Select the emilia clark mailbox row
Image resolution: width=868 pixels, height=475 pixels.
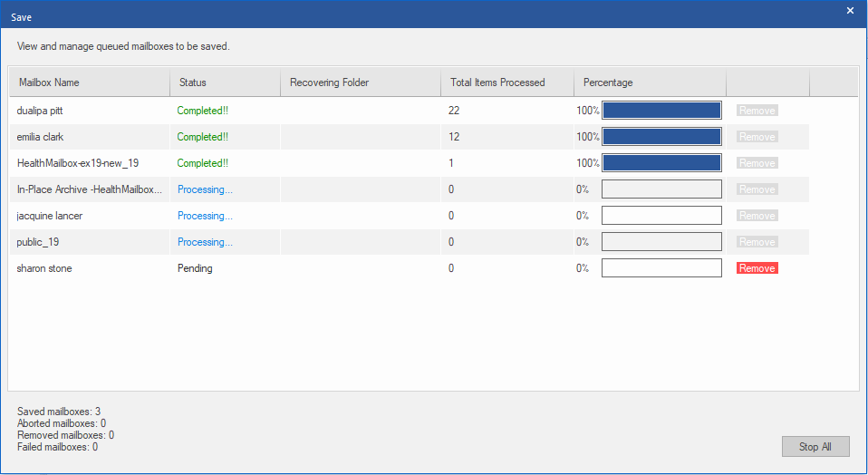pyautogui.click(x=410, y=137)
